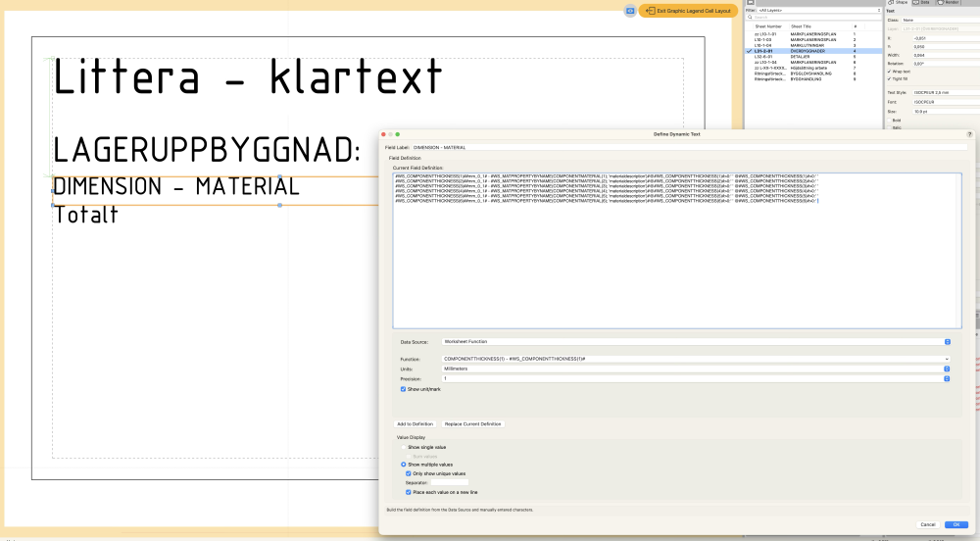
Task: Click the blue eye visibility icon
Action: tap(630, 10)
